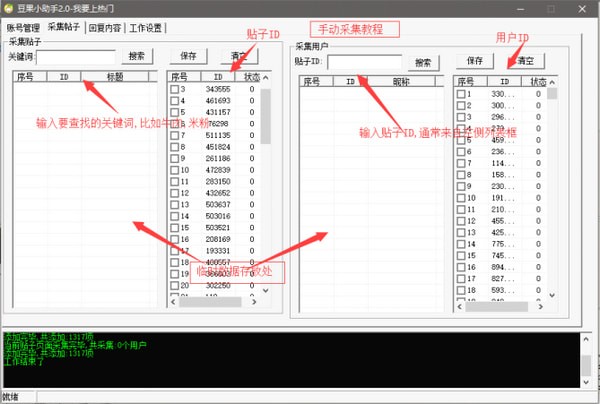Click the 贴子ID input field
The width and height of the screenshot is (600, 404).
coord(365,62)
